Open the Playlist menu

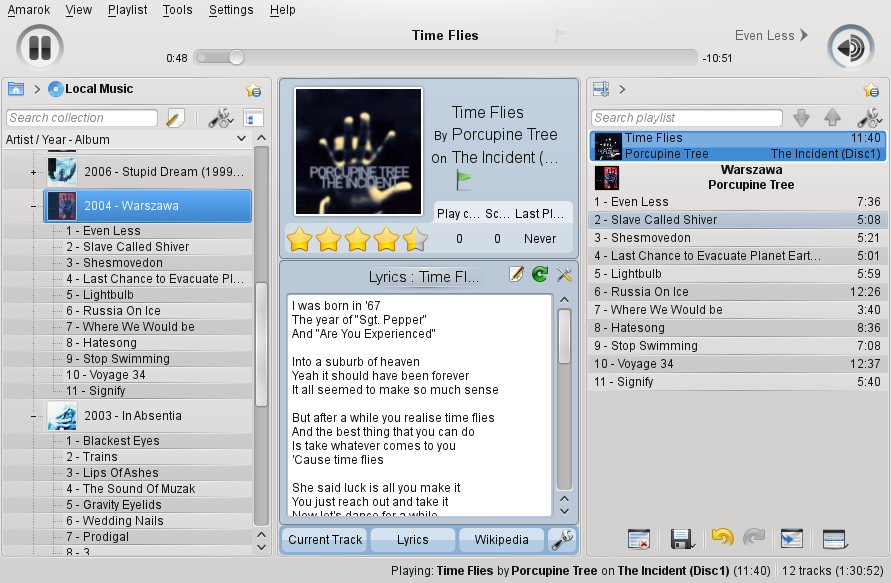127,10
